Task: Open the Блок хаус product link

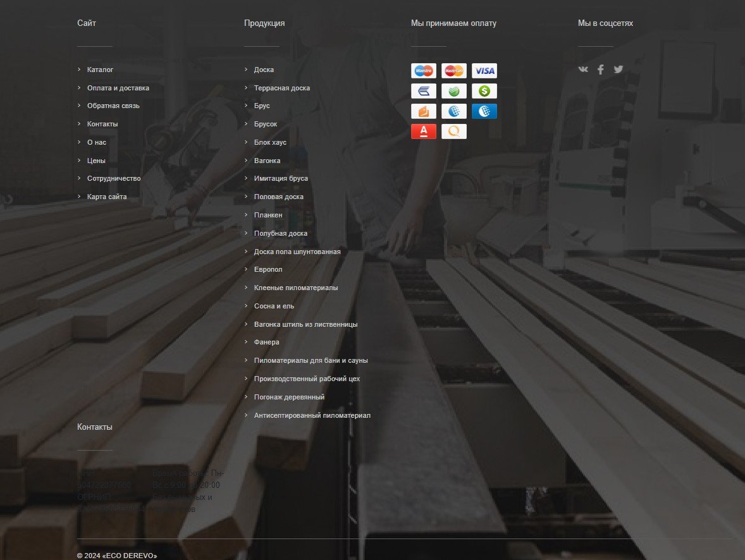Action: pos(270,142)
